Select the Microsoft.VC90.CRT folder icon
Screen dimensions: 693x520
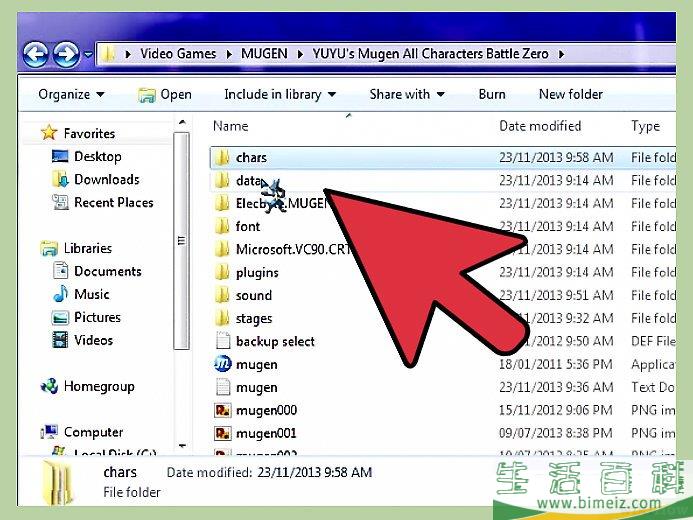(222, 249)
